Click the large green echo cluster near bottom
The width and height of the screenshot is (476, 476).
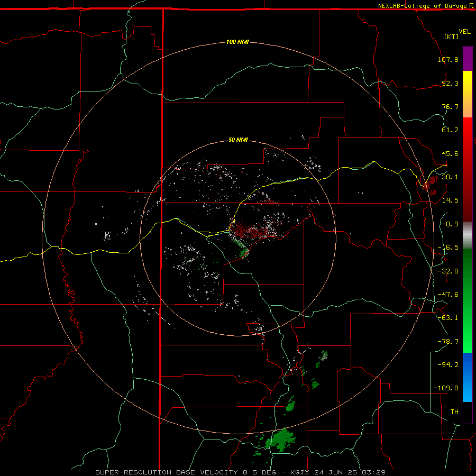coord(280,440)
